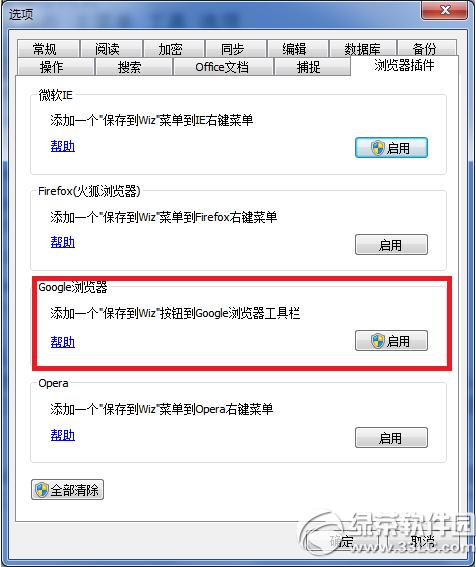Enable the Google browser toolbar plugin
476x567 pixels.
pyautogui.click(x=391, y=341)
